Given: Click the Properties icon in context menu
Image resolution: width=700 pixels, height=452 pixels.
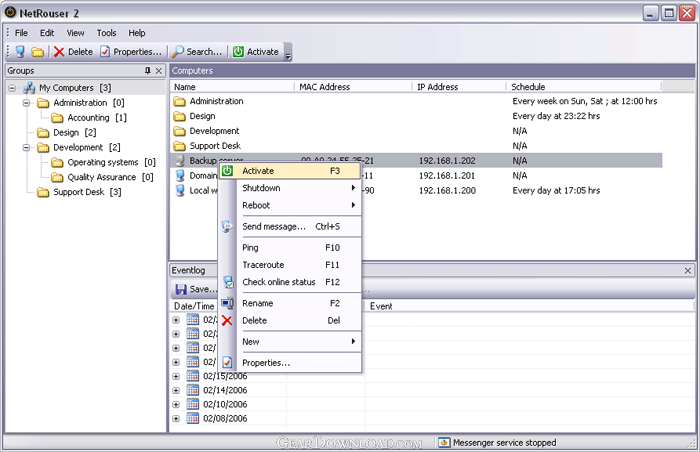Looking at the screenshot, I should 227,363.
